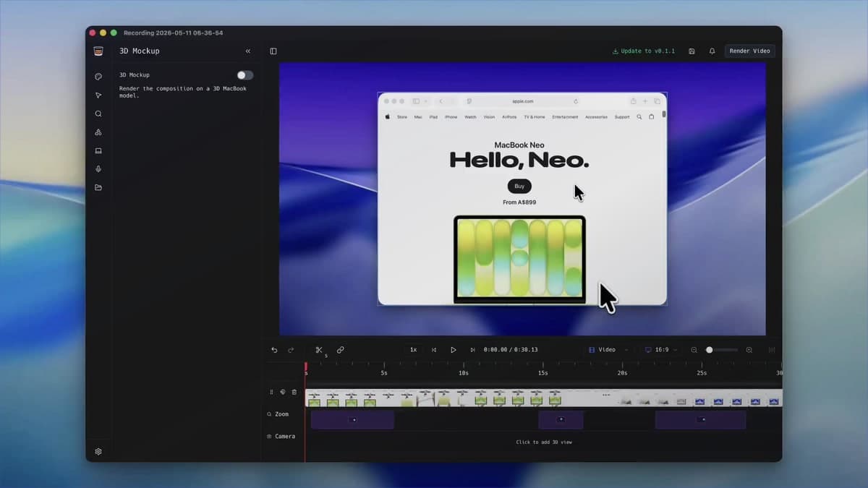
Task: Change the 1x playback speed
Action: pos(413,350)
